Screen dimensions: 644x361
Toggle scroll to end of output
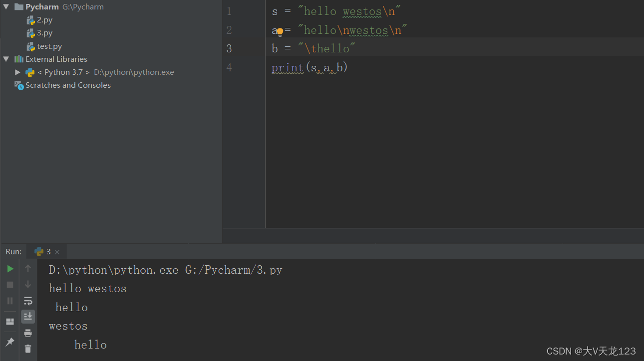28,316
